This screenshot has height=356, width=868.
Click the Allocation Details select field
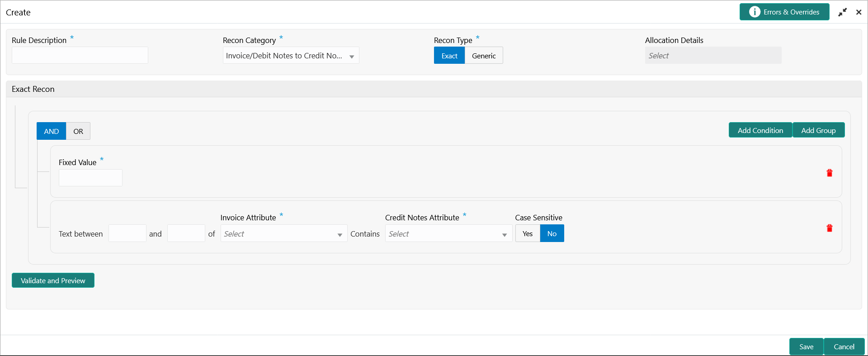(x=713, y=56)
